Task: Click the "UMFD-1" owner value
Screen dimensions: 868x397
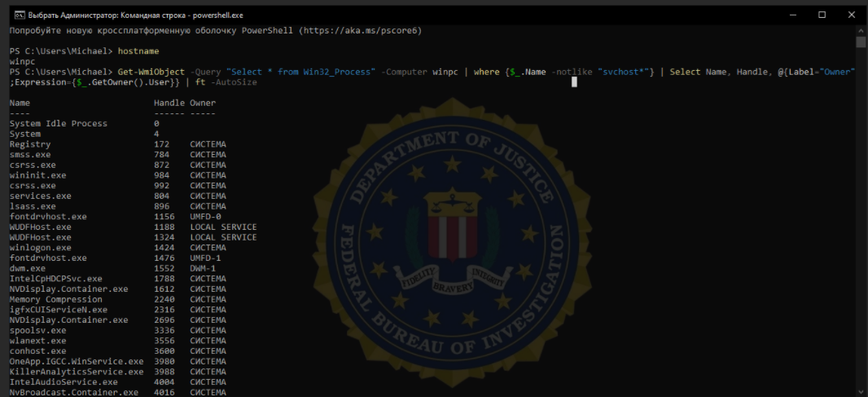Action: pyautogui.click(x=205, y=258)
